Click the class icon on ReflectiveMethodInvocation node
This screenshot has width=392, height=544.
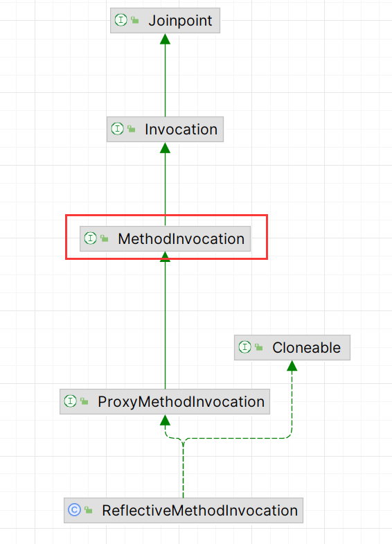pyautogui.click(x=75, y=510)
